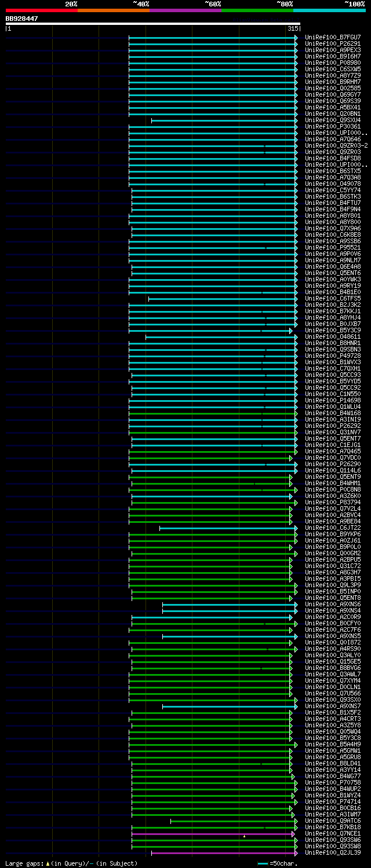Select the UniRef100_Q2JL39 label
Viewport: 371px width, 868px height.
click(333, 852)
